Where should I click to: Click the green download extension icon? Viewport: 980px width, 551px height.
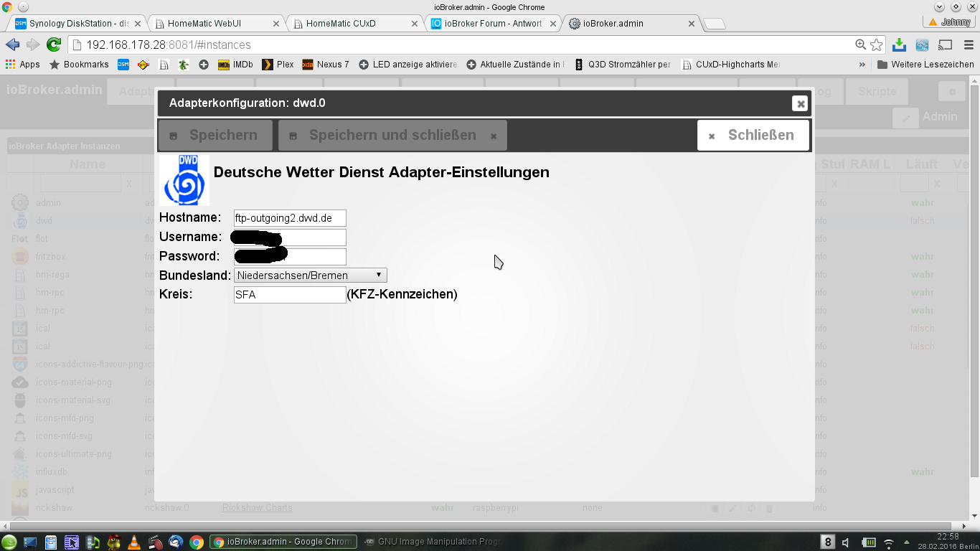(x=899, y=44)
